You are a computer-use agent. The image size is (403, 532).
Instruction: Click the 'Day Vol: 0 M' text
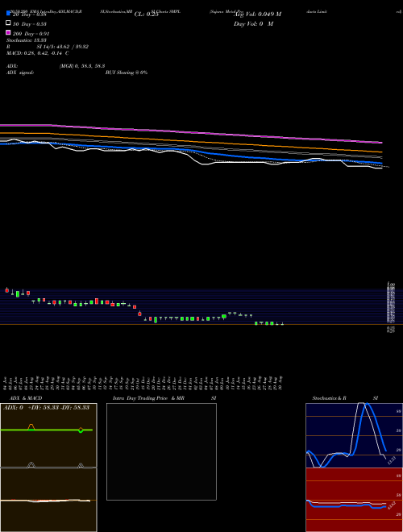tap(254, 24)
